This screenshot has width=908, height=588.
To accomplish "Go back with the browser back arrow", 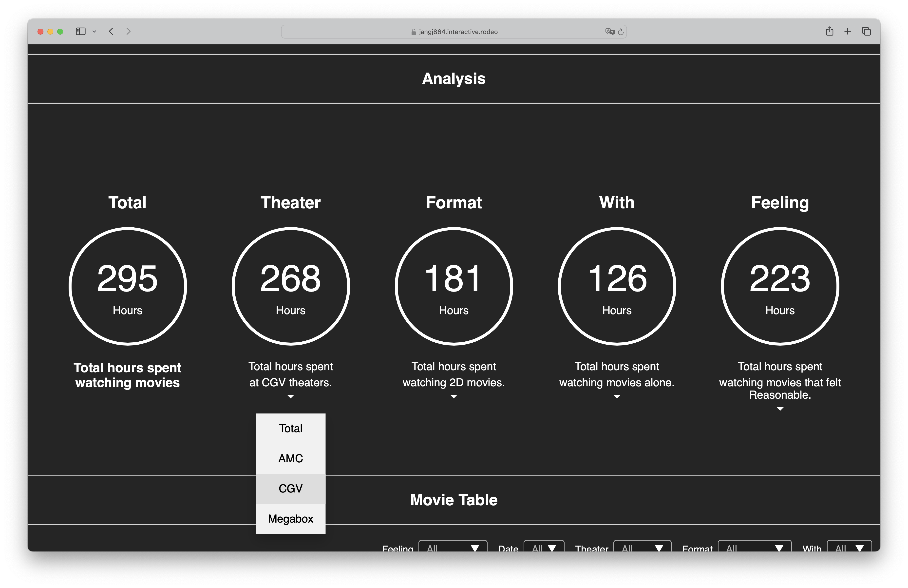I will (111, 31).
